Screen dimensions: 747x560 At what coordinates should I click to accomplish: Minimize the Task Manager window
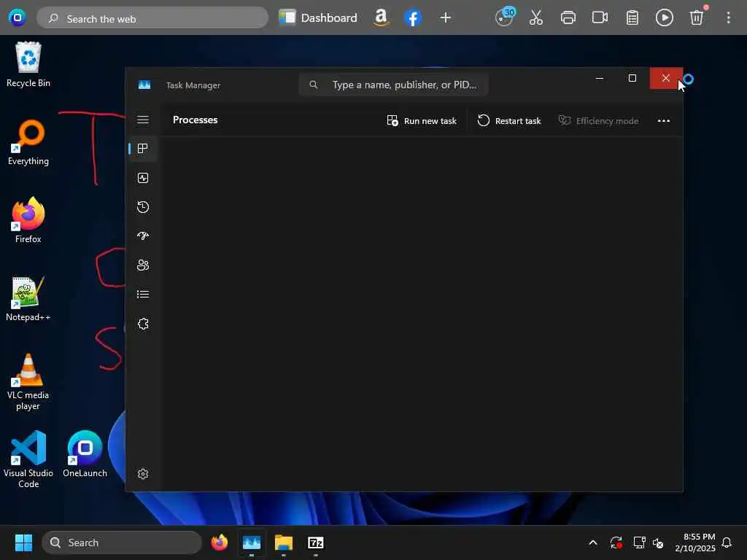600,78
